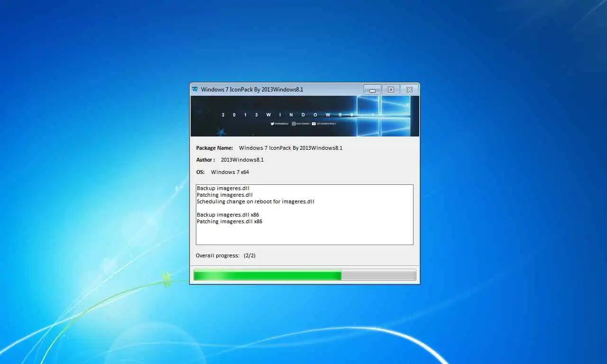Close the IconPack installer window

[x=410, y=90]
